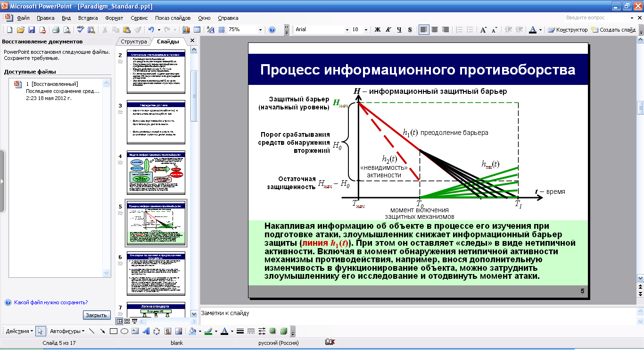Insert clip art picture
This screenshot has height=350, width=644.
[167, 331]
